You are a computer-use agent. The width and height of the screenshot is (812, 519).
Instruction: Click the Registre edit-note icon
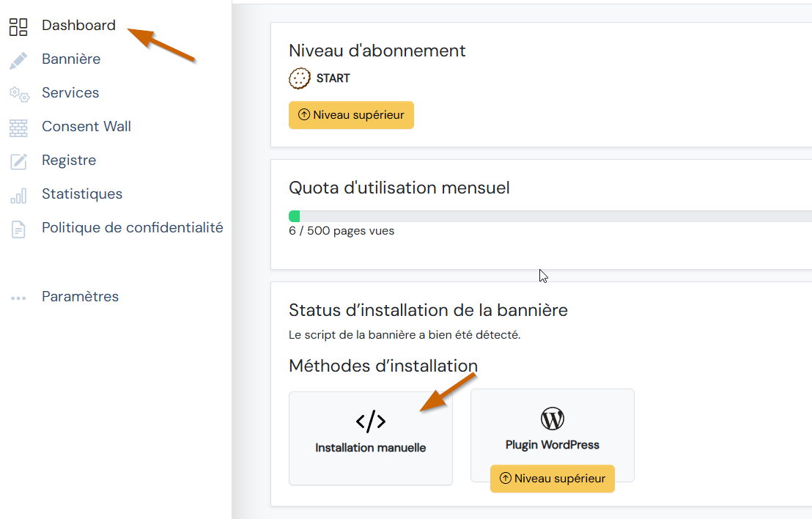pos(18,161)
